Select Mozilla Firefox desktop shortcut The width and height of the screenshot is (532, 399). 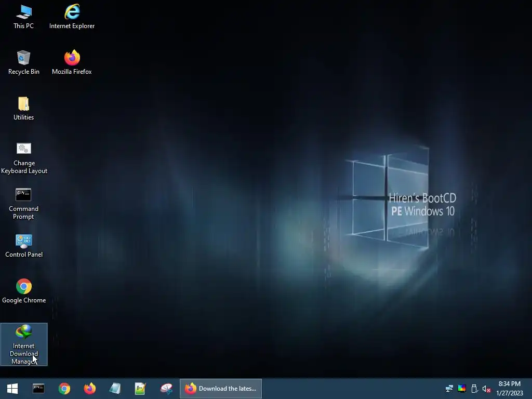tap(72, 63)
